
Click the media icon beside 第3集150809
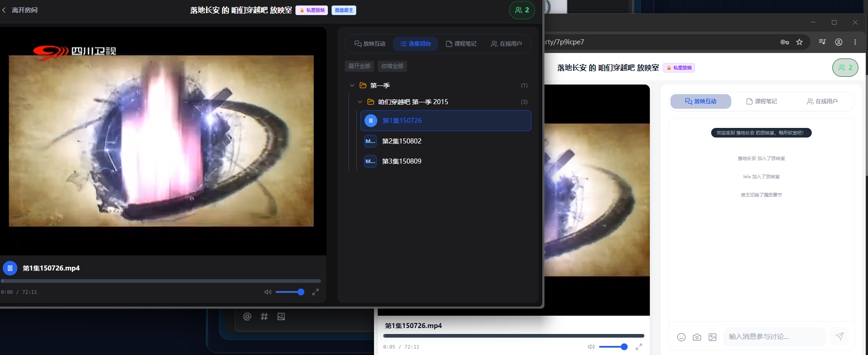point(370,161)
